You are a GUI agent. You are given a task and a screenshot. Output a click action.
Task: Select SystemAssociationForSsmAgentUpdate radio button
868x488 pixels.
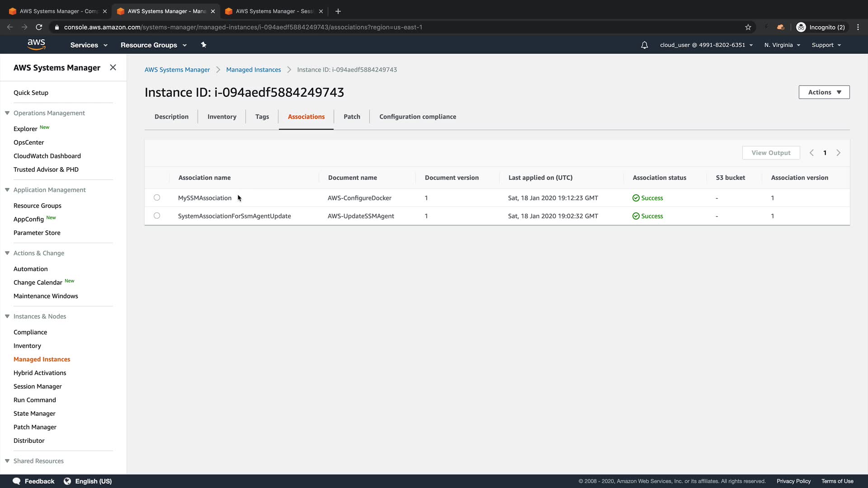coord(157,216)
